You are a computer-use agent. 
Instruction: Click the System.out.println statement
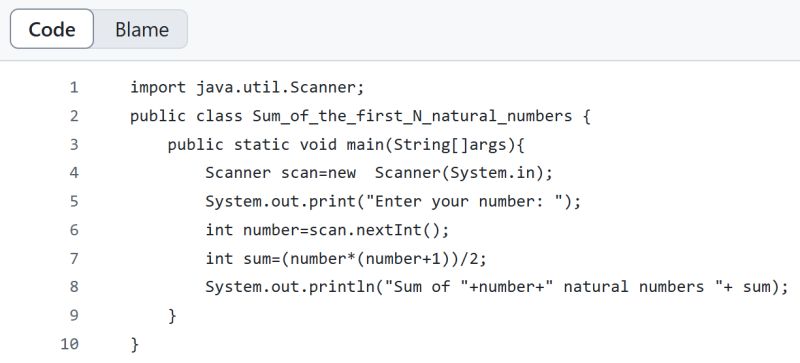coord(497,287)
